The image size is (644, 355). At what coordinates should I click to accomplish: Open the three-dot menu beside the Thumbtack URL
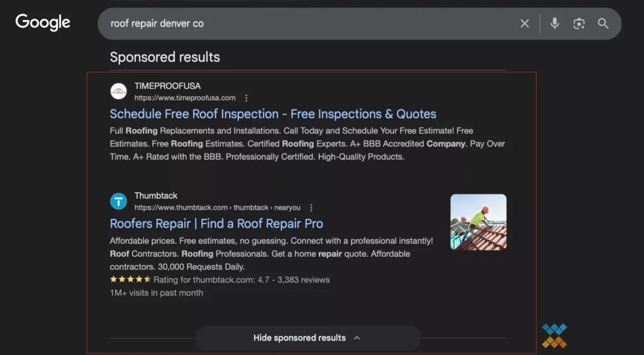pos(311,208)
